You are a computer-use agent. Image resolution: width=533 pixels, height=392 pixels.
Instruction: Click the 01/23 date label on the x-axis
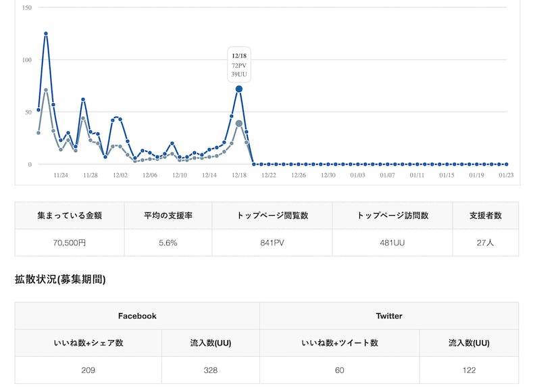click(x=507, y=175)
